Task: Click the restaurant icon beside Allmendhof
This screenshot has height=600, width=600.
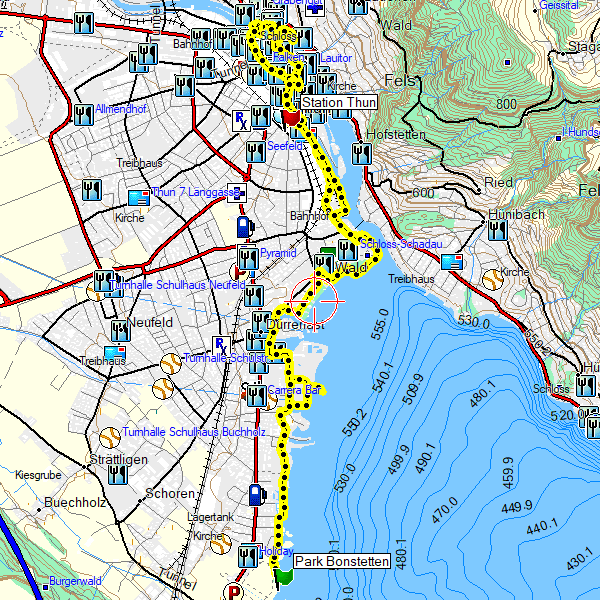Action: pyautogui.click(x=85, y=109)
